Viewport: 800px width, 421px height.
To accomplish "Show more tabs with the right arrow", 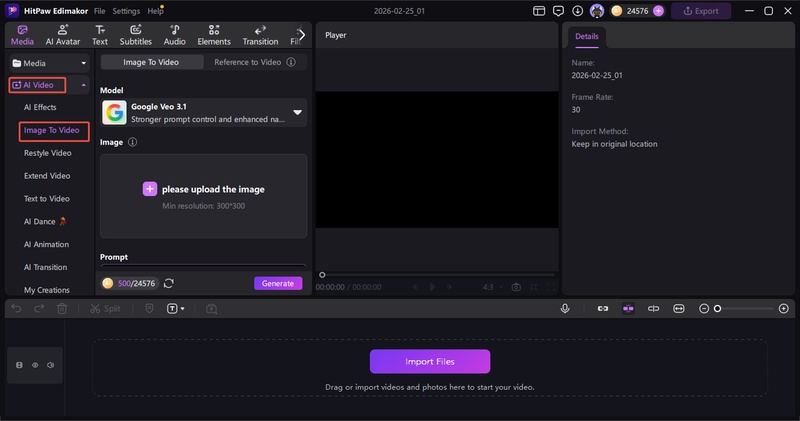I will tap(302, 35).
